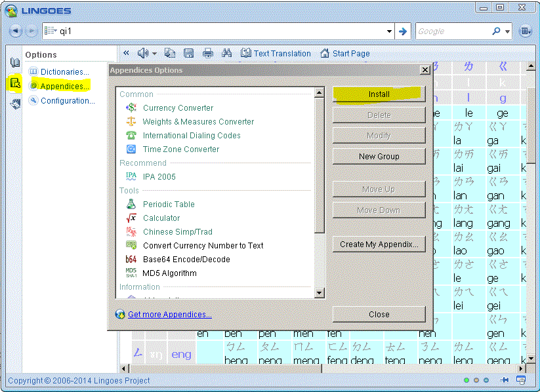Click the Google search input field

click(x=453, y=31)
